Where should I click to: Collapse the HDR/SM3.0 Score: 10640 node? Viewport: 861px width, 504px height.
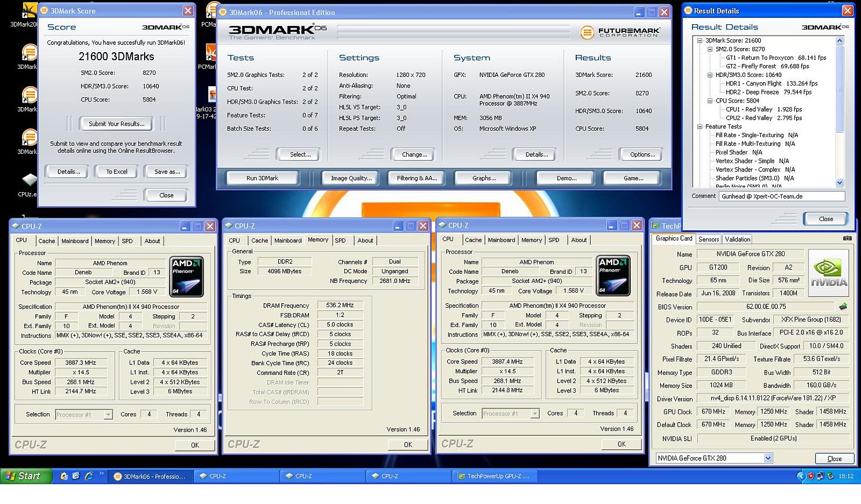coord(710,75)
